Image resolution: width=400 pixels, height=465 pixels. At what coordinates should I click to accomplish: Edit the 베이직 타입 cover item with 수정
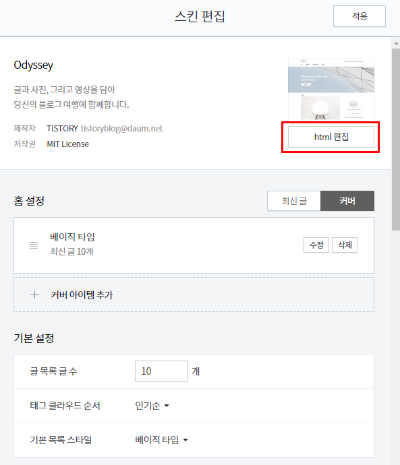316,245
